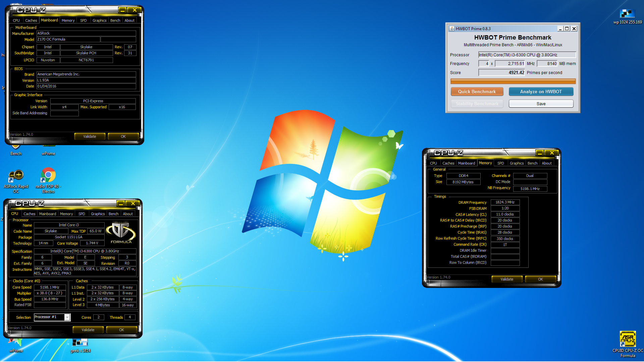Open the geek s 5814 desktop file icon
This screenshot has height=362, width=644.
pos(80,346)
